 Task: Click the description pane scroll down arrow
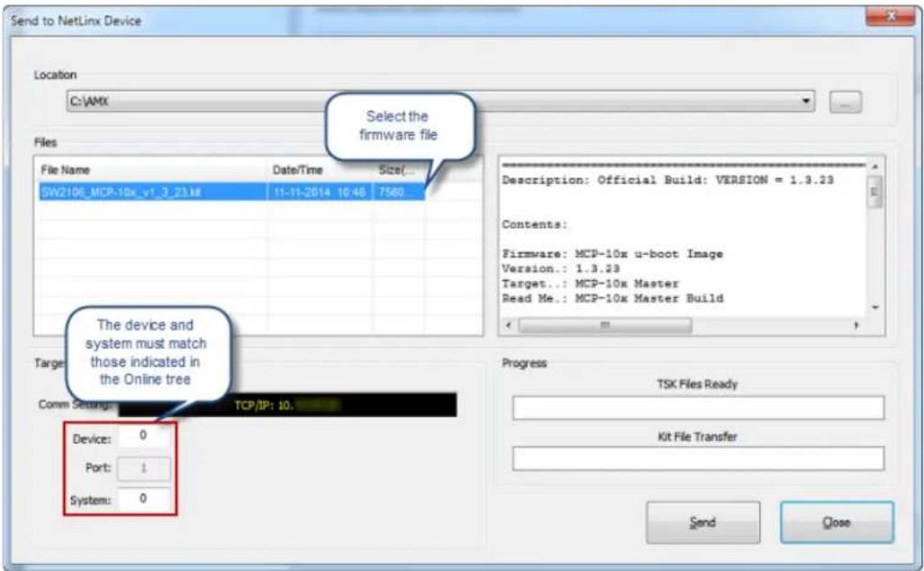click(875, 308)
